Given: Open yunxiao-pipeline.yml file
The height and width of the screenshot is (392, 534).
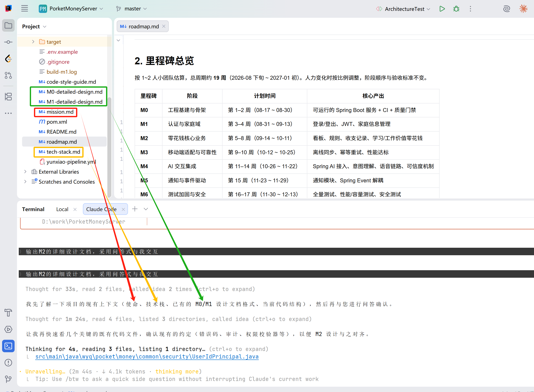Looking at the screenshot, I should [x=71, y=162].
